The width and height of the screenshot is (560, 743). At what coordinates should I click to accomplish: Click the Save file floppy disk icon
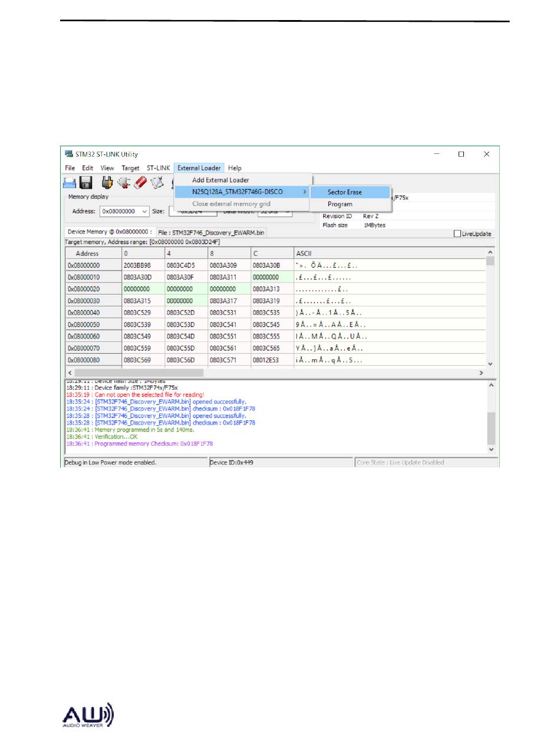(x=85, y=183)
